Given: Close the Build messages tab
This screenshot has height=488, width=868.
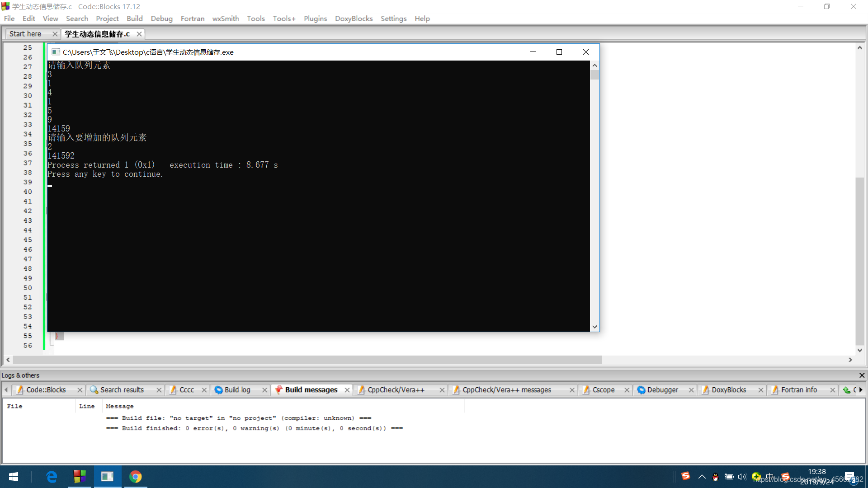Looking at the screenshot, I should point(347,389).
